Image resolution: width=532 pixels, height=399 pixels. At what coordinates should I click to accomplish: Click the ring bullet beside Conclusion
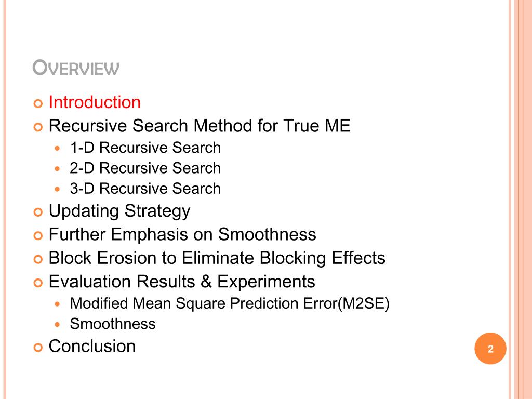coord(38,348)
